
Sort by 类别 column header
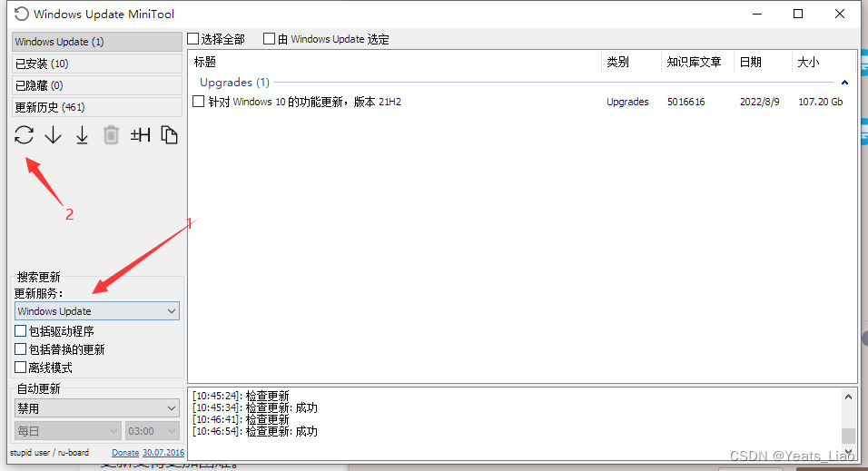click(x=631, y=62)
